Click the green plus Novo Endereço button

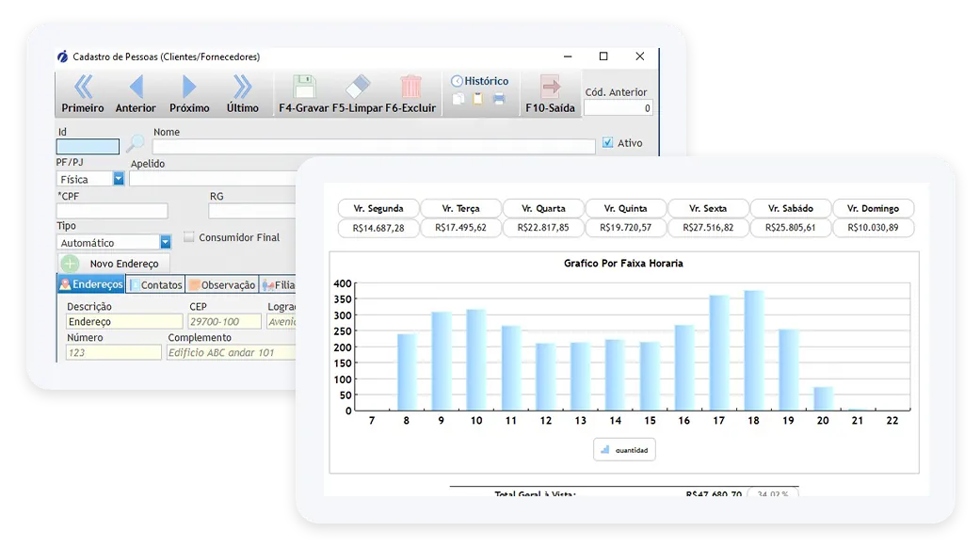tap(114, 264)
